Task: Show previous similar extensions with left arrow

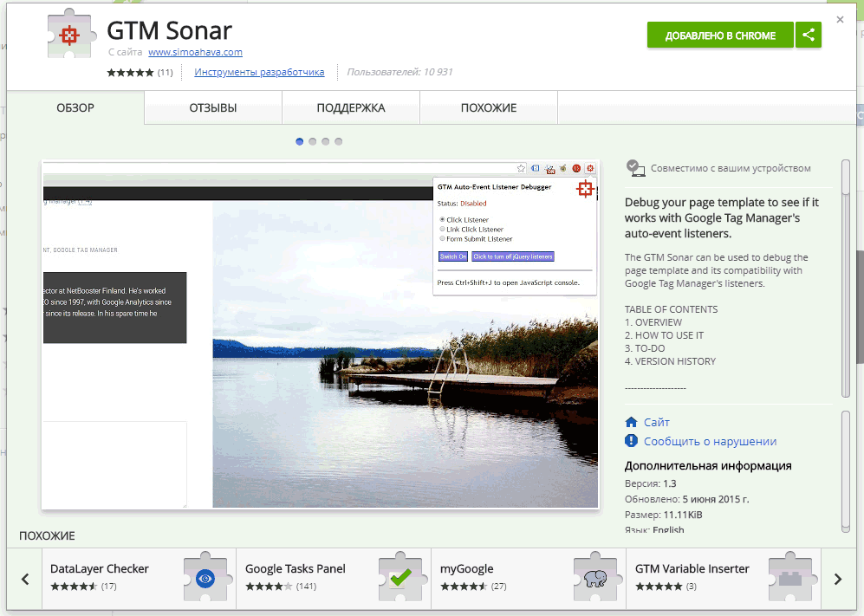Action: click(x=25, y=579)
